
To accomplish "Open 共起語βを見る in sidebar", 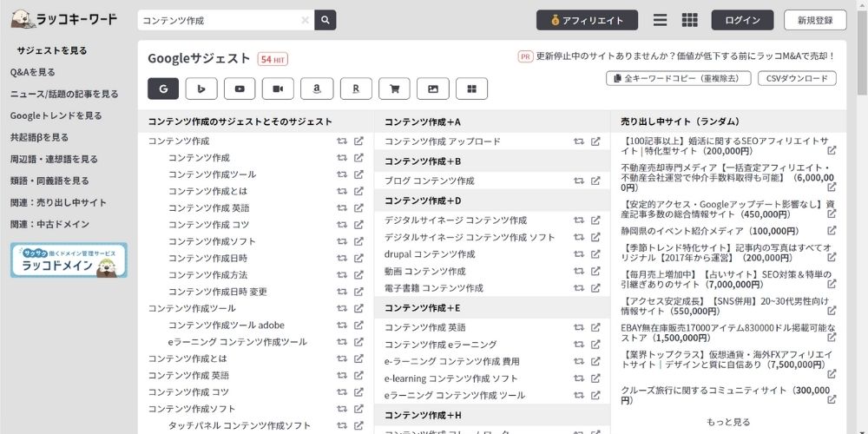I will (39, 137).
